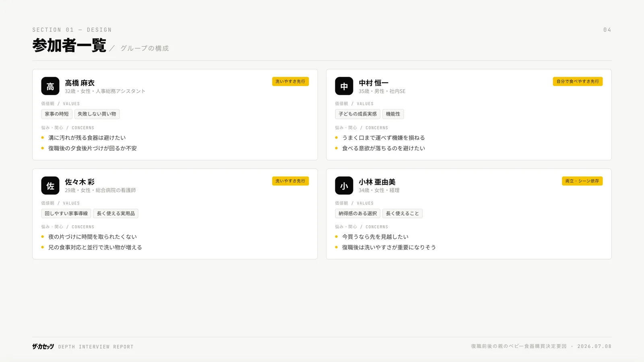644x362 pixels.
Task: Click concern 夜の片づけに時間を取られたくない
Action: [93, 237]
